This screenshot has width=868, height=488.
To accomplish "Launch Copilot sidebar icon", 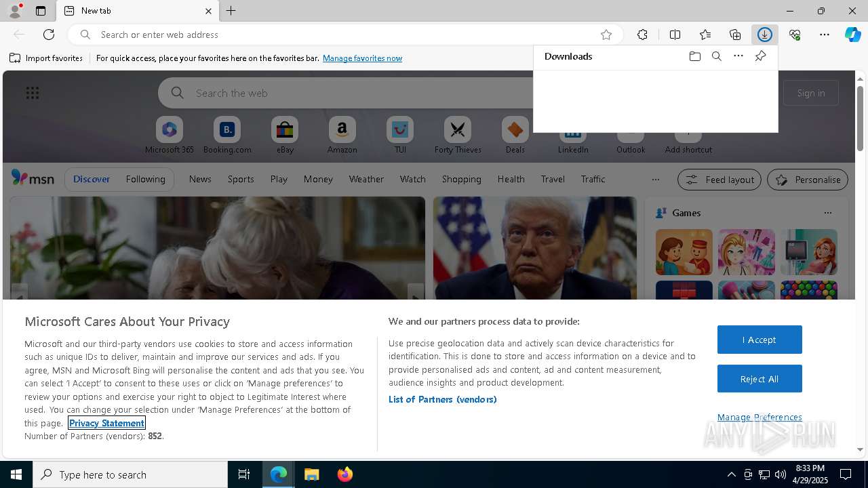I will click(852, 35).
